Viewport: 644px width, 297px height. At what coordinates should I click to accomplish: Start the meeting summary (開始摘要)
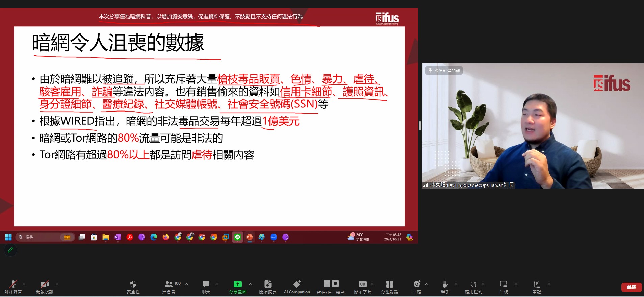(x=267, y=284)
